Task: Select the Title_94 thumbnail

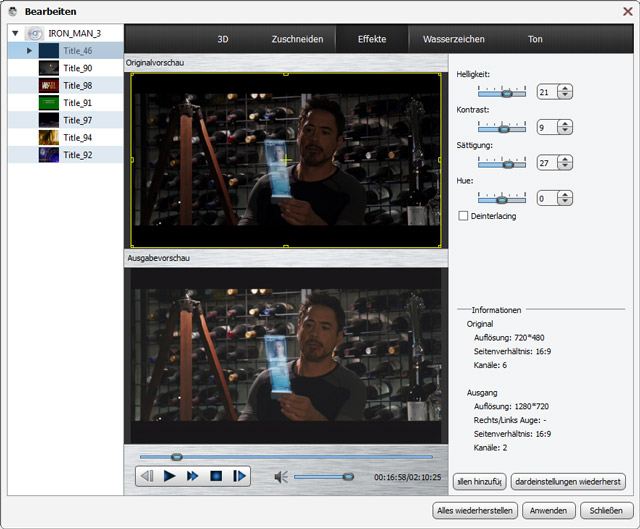Action: click(49, 138)
